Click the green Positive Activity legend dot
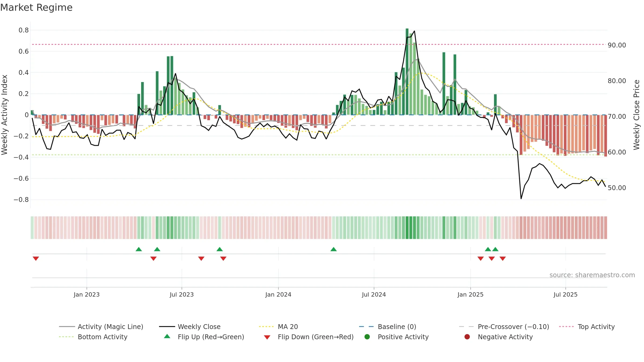 point(367,337)
